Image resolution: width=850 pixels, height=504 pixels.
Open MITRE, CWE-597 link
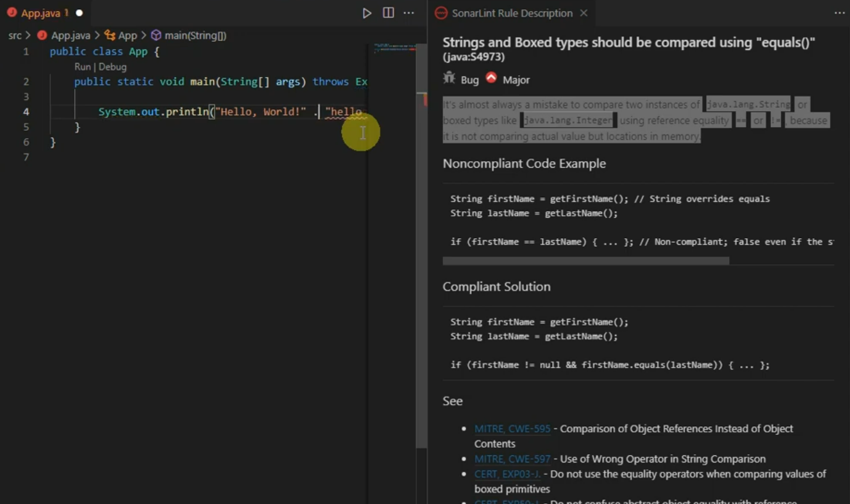[512, 459]
